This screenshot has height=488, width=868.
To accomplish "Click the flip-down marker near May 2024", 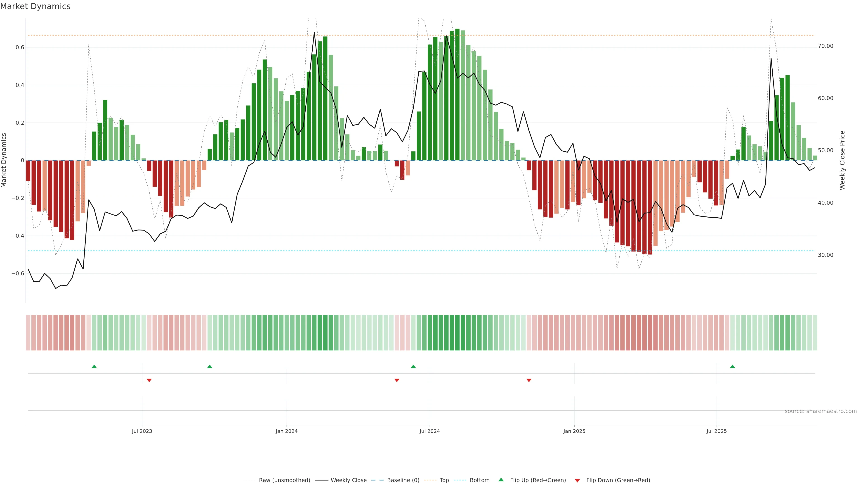I will click(x=397, y=380).
